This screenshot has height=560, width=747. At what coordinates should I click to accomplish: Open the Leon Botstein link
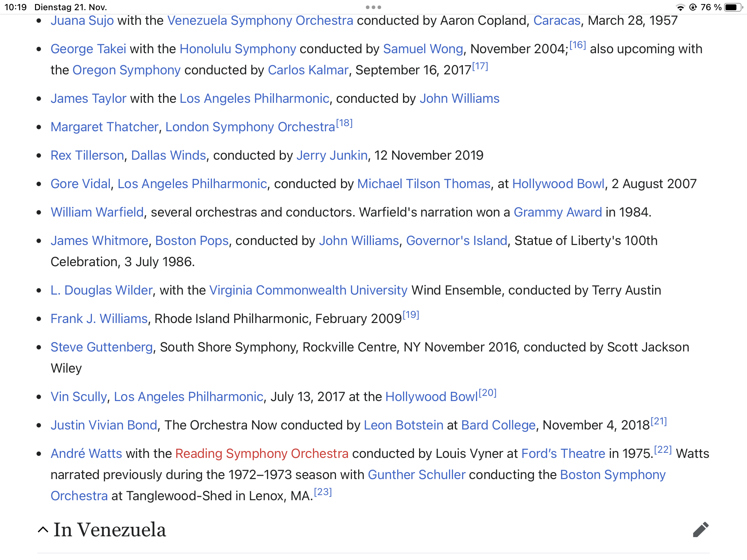404,425
